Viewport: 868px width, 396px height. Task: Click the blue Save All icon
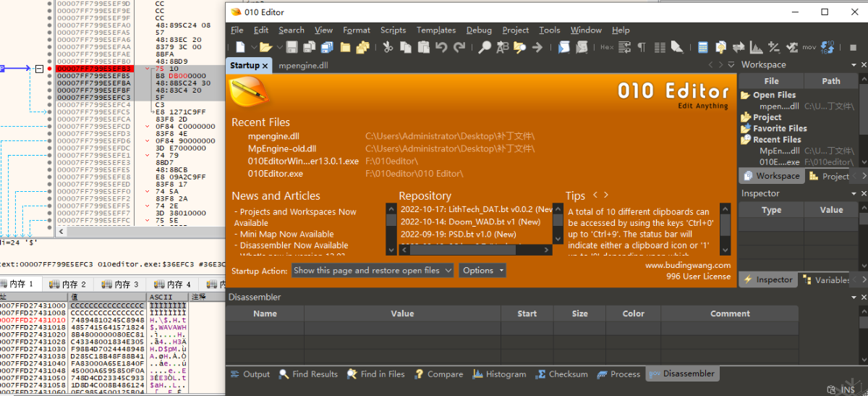click(x=327, y=47)
